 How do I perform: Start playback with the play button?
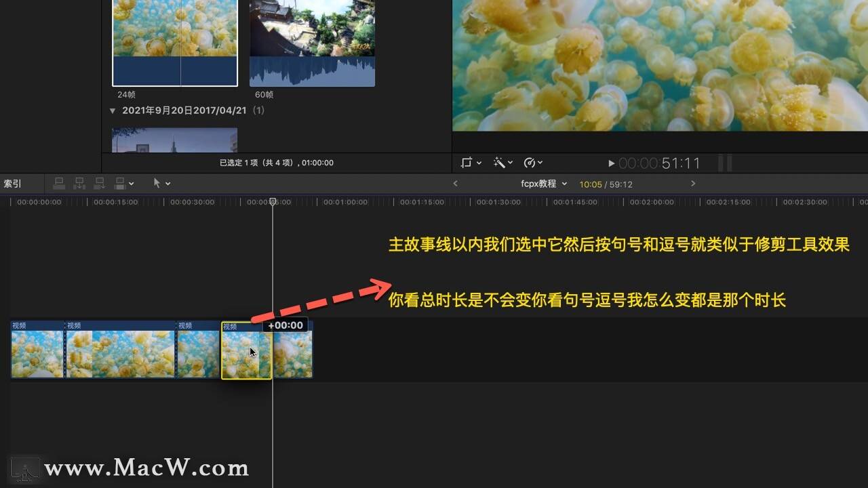611,163
